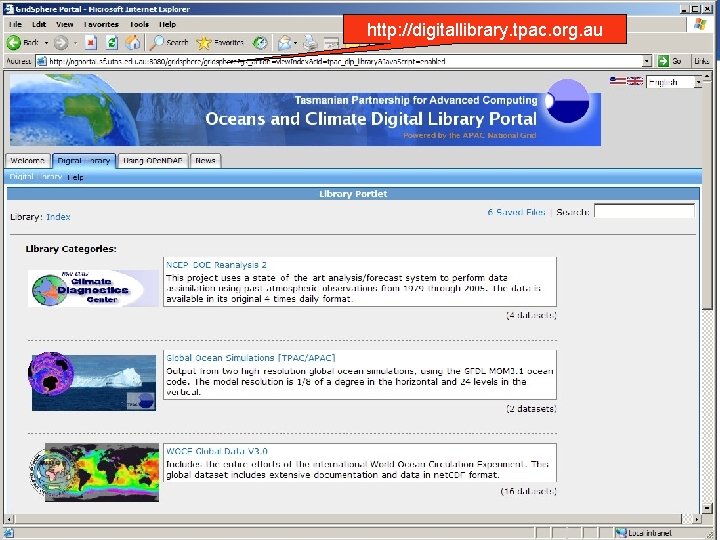Open the View menu
Image resolution: width=720 pixels, height=540 pixels.
pyautogui.click(x=64, y=24)
